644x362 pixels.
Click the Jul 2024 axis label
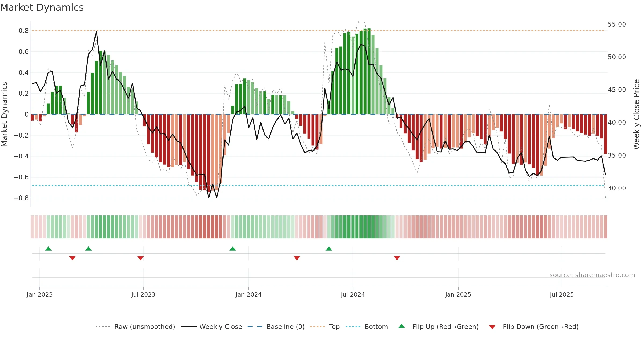click(353, 294)
